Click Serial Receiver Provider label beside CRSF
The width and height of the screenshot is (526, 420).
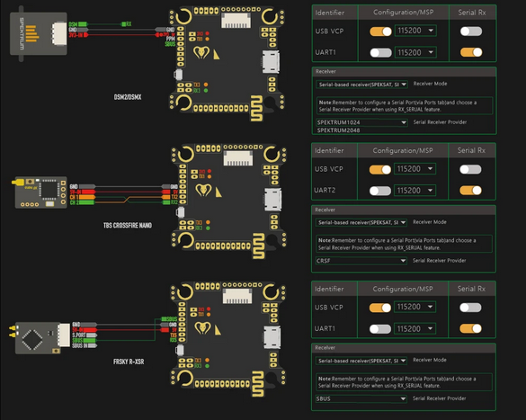[x=439, y=261]
